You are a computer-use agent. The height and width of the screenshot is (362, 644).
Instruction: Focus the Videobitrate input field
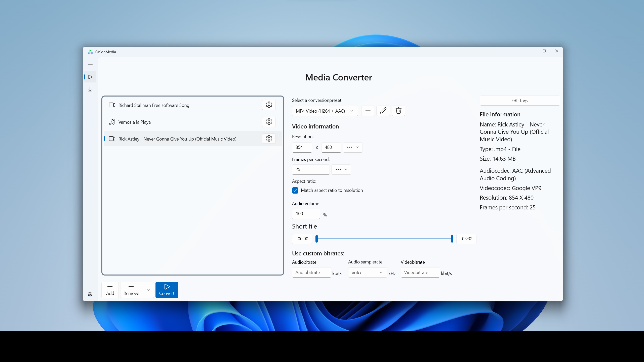tap(420, 273)
